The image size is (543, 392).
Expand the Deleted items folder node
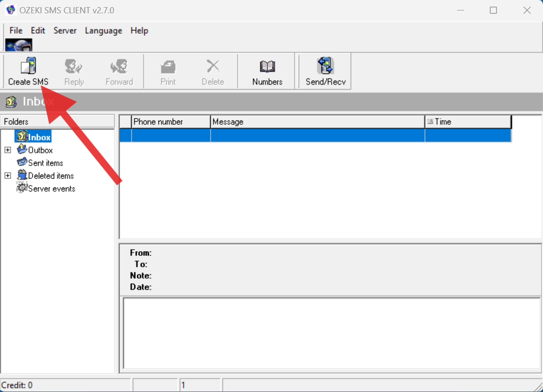click(x=8, y=176)
